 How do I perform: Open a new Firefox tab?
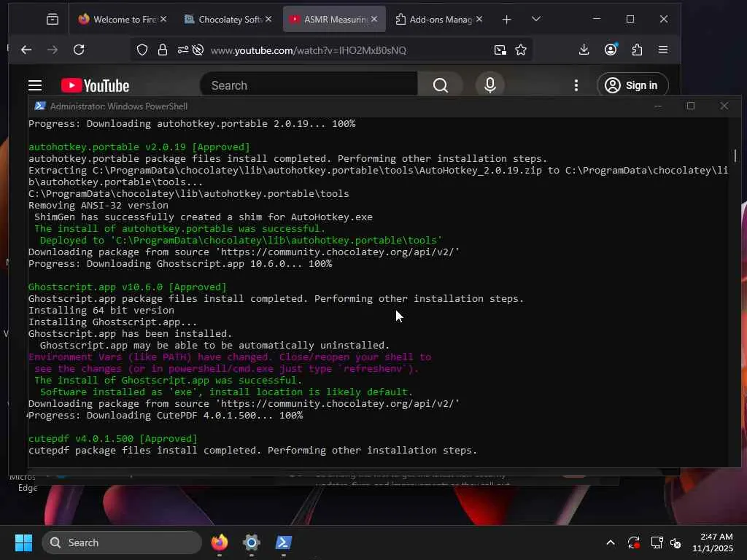[x=506, y=19]
